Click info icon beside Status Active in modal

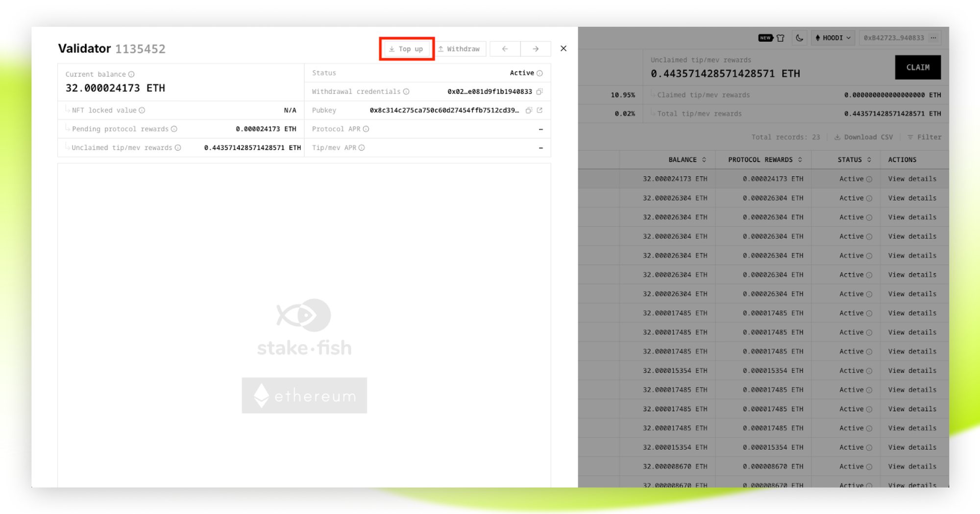(539, 73)
